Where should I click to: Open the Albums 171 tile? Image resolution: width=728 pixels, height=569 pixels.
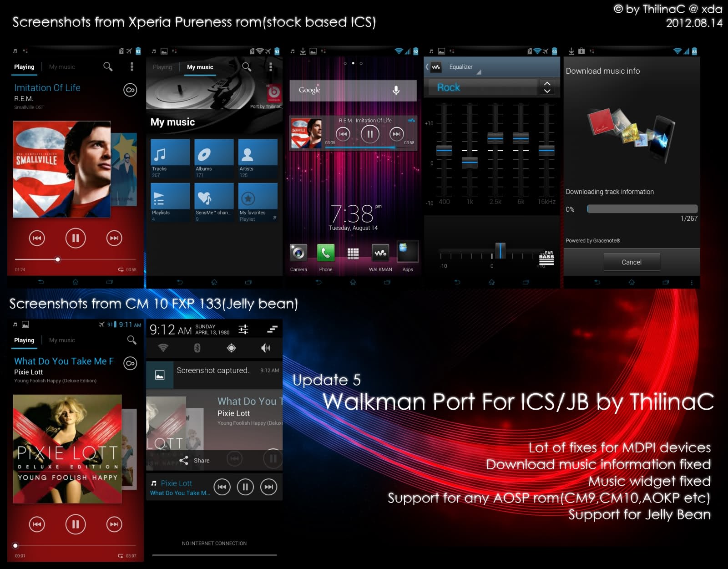click(214, 159)
